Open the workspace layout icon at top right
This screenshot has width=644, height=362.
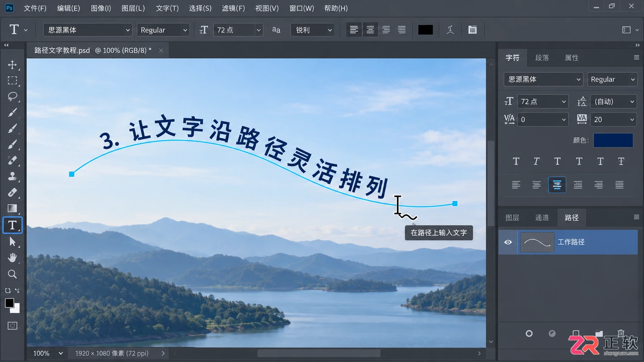(x=627, y=30)
